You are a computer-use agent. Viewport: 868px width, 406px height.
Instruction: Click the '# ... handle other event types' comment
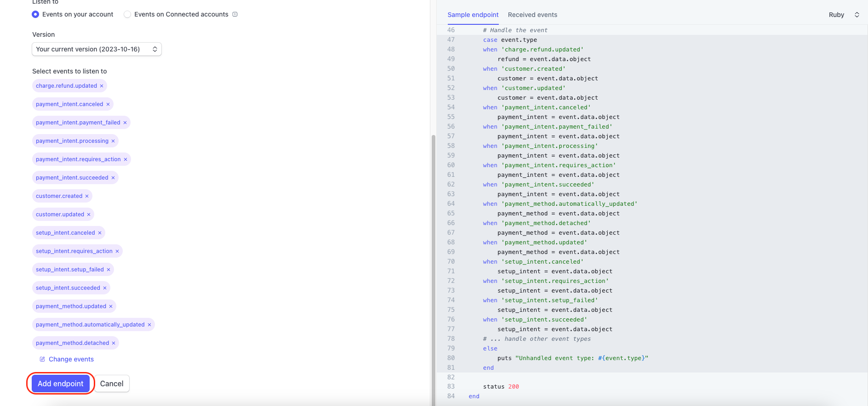[x=537, y=339]
